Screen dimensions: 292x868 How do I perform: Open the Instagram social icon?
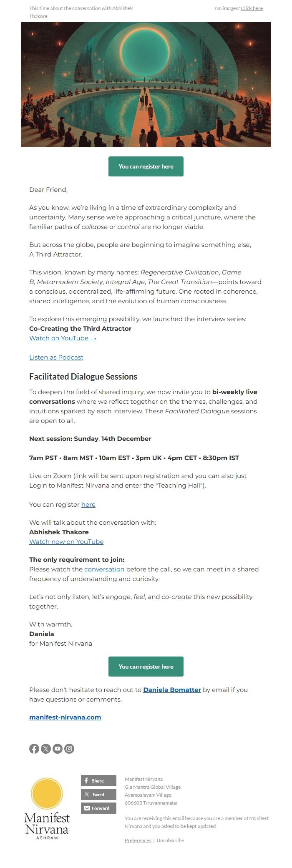(69, 748)
